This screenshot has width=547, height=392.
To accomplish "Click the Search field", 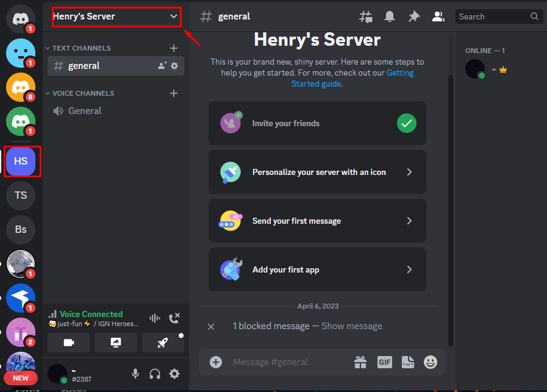I will coord(499,16).
